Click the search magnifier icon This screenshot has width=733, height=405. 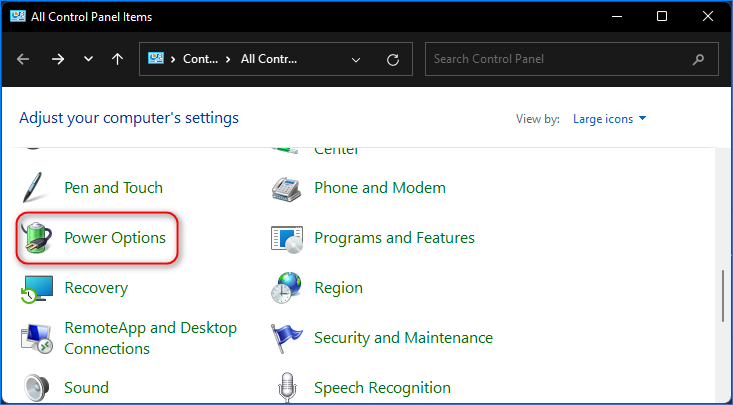coord(698,59)
